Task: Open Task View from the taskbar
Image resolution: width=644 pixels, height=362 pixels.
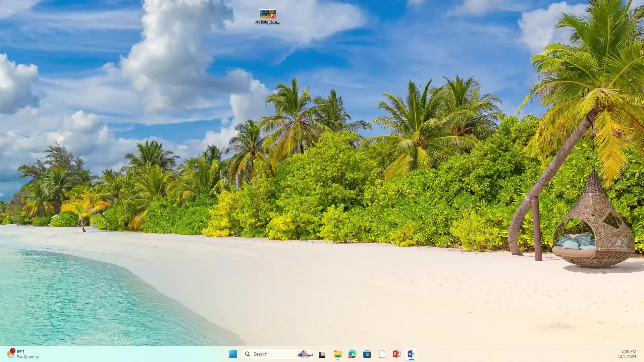Action: coord(322,354)
